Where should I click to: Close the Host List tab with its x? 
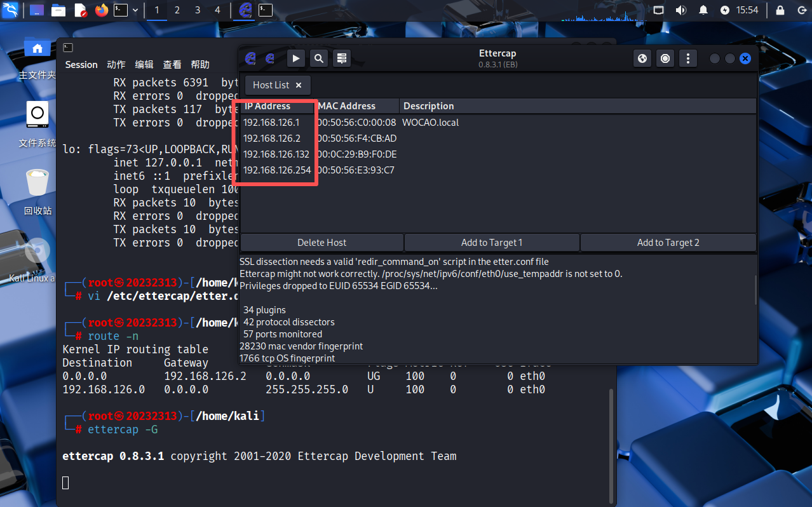299,85
